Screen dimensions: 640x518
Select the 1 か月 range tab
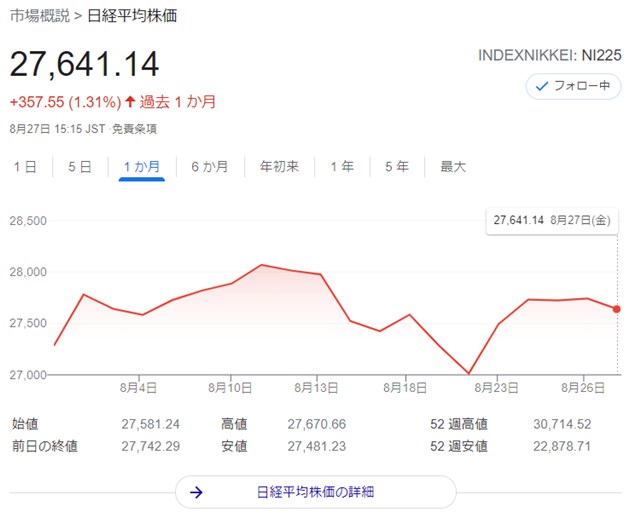point(142,167)
